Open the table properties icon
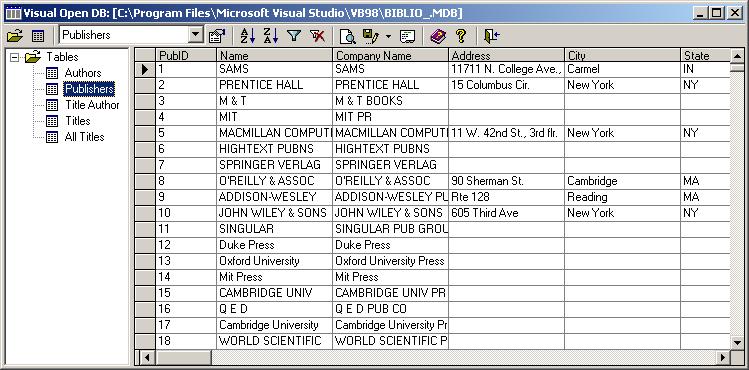 217,36
